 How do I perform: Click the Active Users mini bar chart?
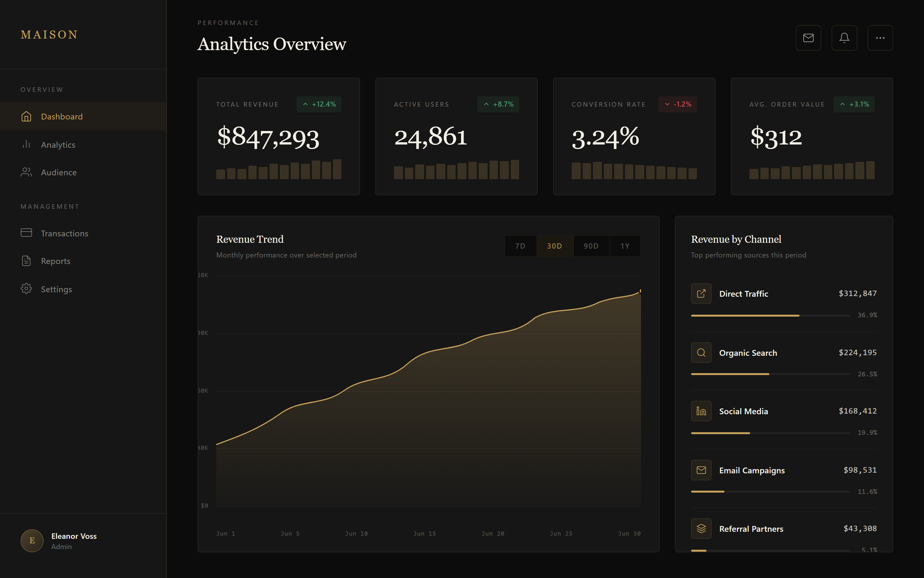click(x=456, y=169)
